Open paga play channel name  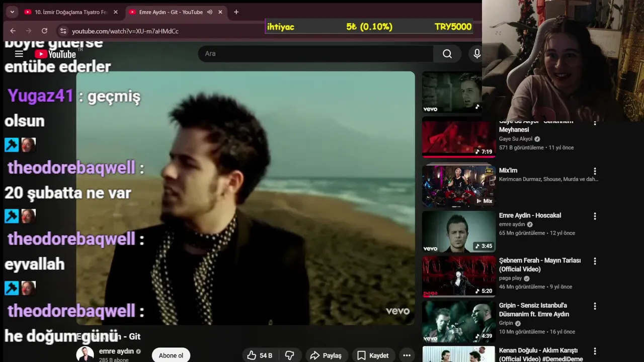coord(510,278)
